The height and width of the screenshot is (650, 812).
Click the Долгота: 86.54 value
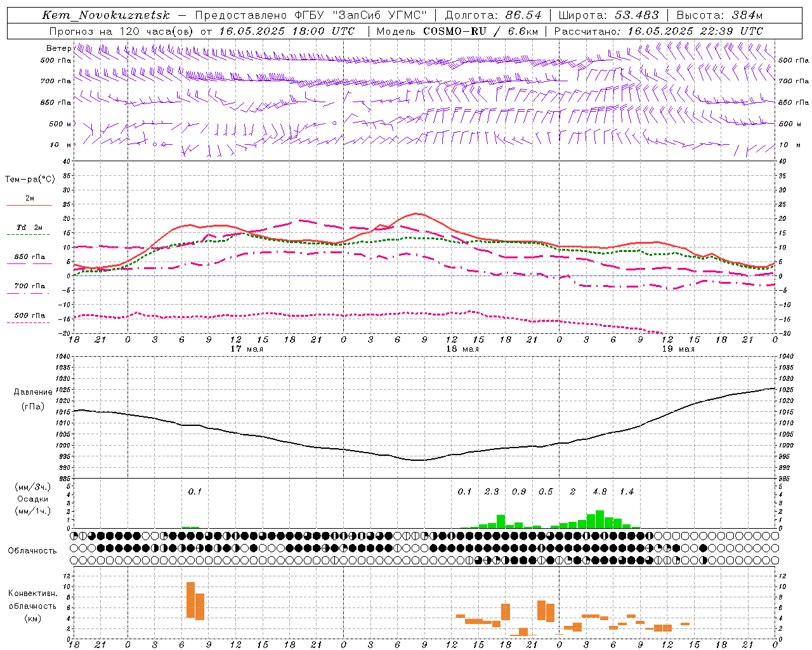click(493, 15)
